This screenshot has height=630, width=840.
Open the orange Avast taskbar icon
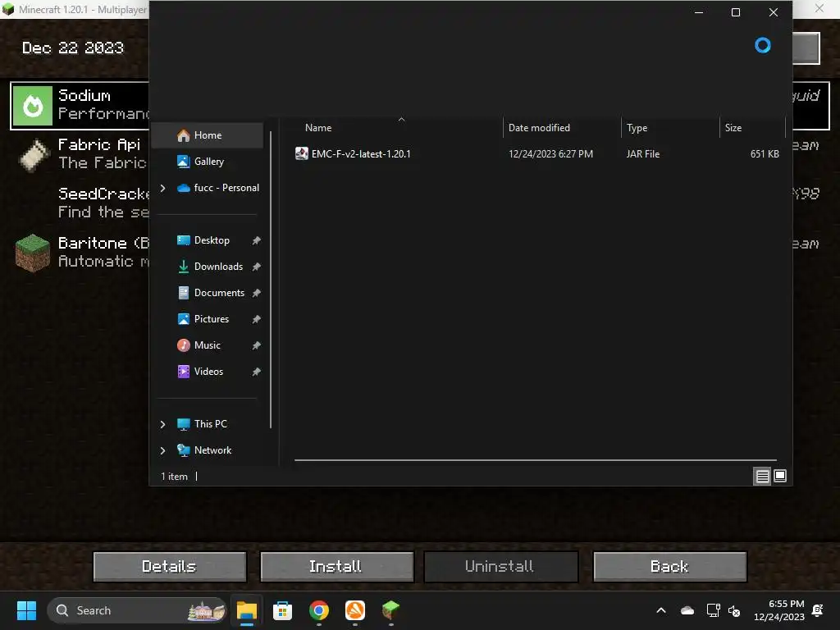354,610
